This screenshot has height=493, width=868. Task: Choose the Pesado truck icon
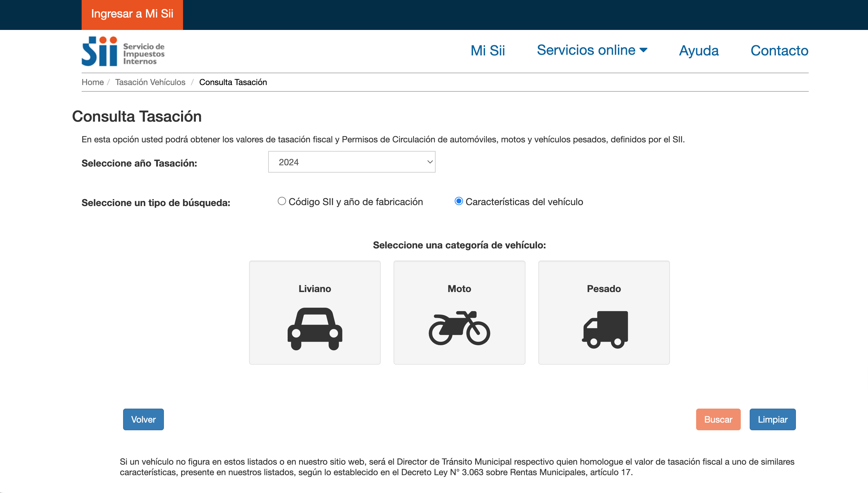(605, 329)
